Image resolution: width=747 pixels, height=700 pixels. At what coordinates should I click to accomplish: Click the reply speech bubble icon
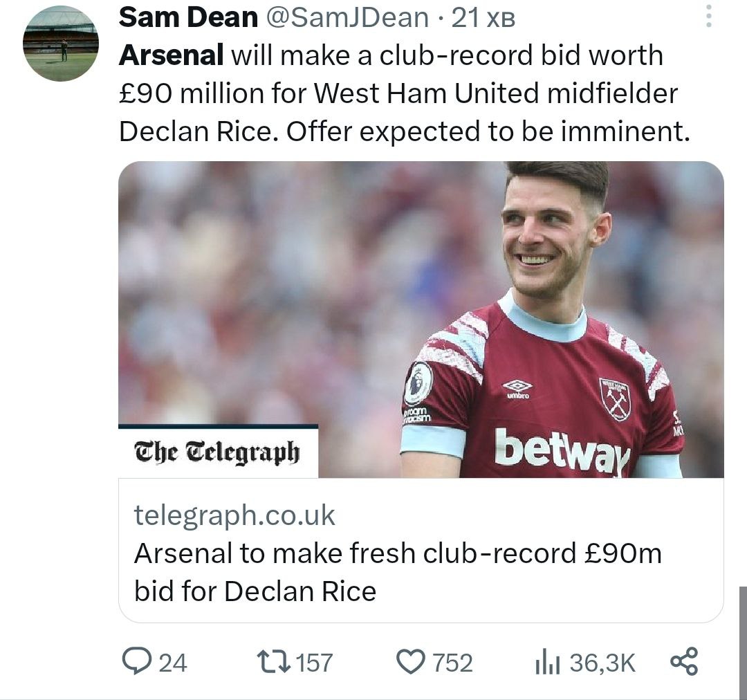click(136, 662)
